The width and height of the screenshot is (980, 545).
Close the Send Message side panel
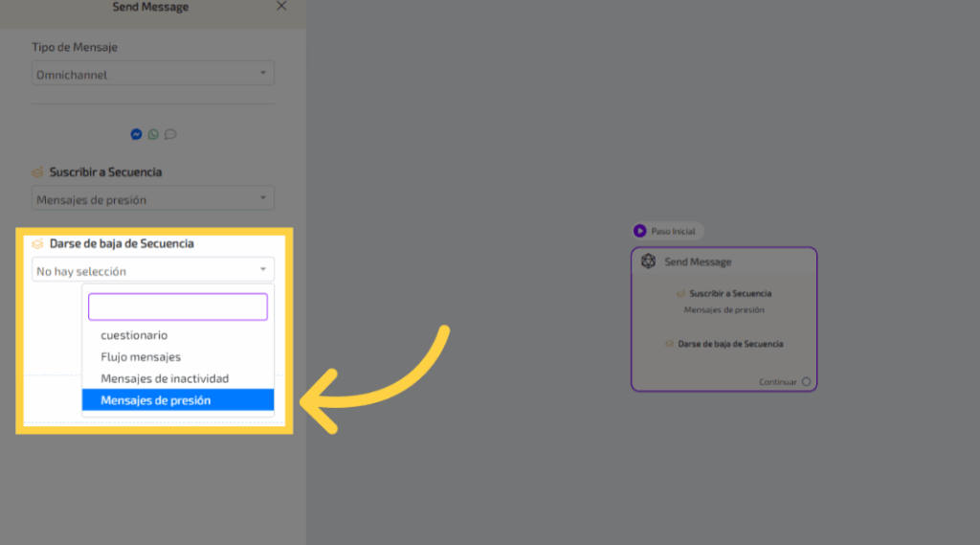[x=281, y=7]
